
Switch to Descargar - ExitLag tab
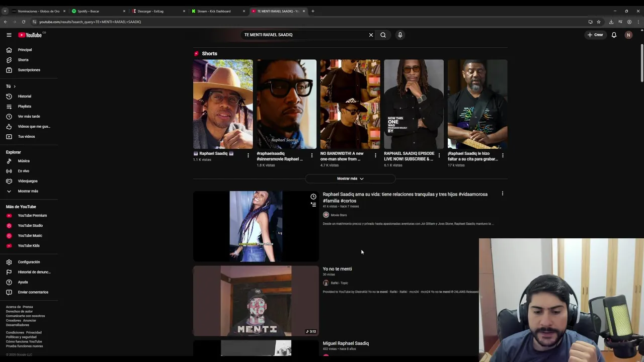click(x=158, y=11)
